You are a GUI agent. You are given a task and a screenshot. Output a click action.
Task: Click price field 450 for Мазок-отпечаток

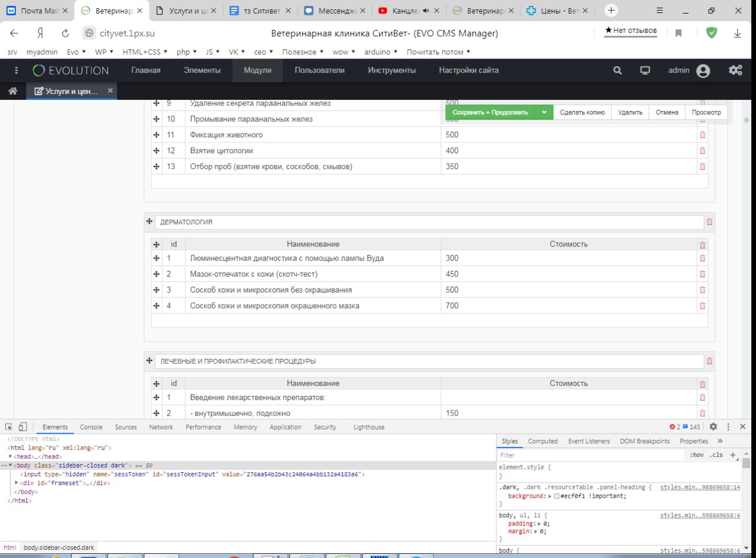click(x=569, y=274)
